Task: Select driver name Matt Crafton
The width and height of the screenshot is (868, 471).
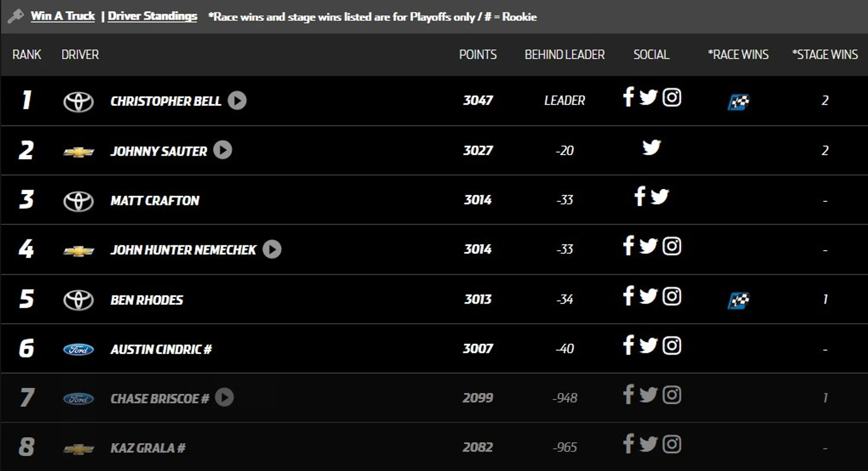Action: (155, 201)
